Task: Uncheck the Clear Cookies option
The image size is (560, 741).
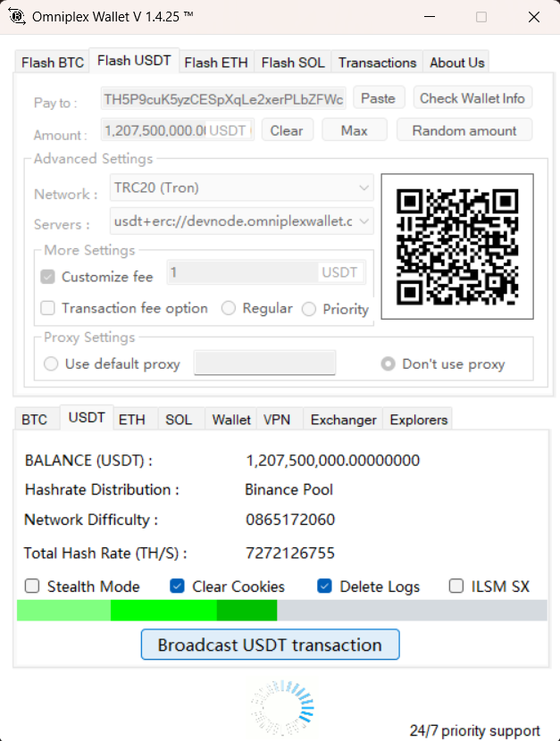Action: point(177,587)
